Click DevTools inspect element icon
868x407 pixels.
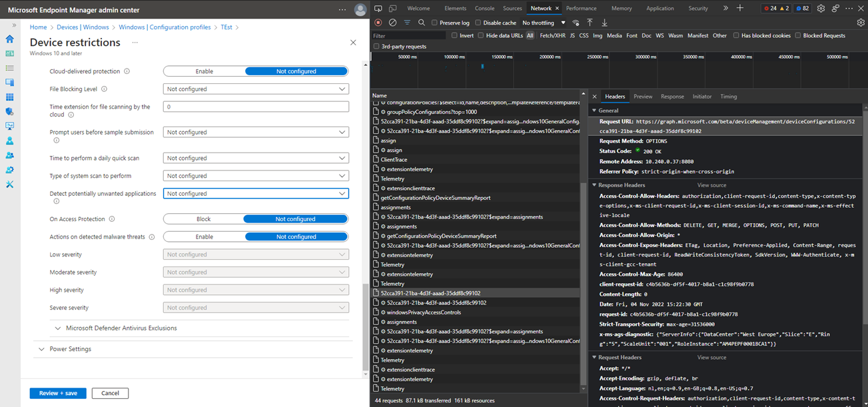pos(378,9)
